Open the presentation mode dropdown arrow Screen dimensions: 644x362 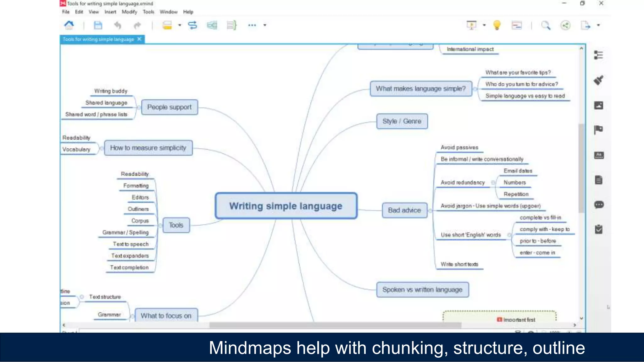pos(484,25)
